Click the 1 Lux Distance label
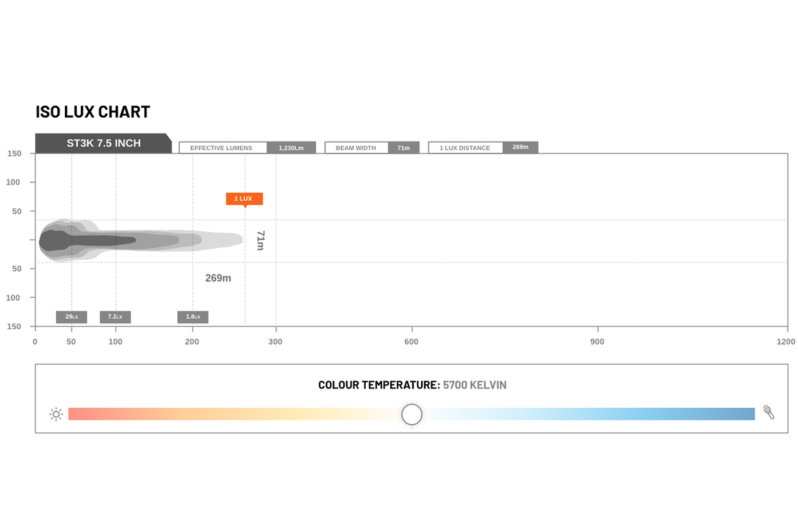This screenshot has height=532, width=798. pos(465,148)
